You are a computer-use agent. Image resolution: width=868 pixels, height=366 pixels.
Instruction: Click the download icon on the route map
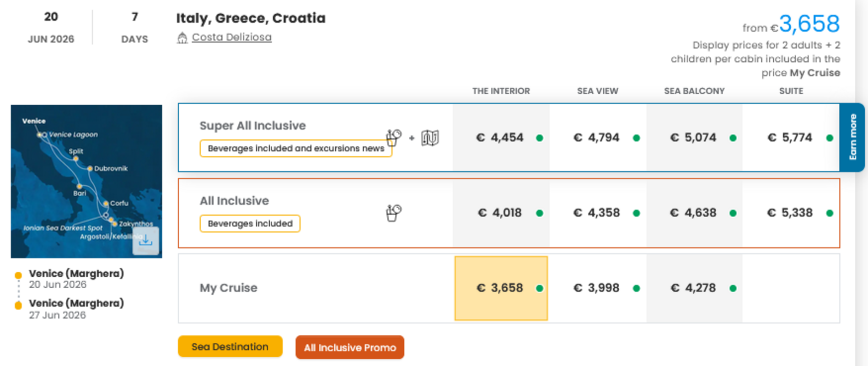pos(146,241)
